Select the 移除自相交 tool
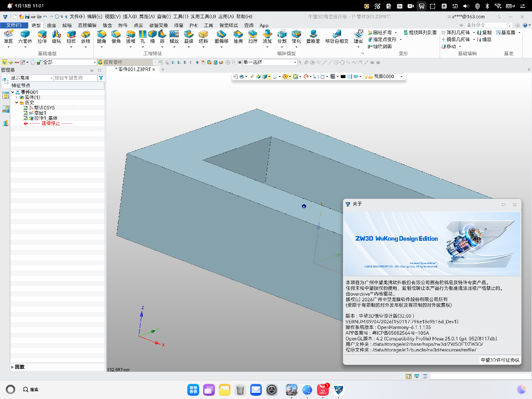Image resolution: width=532 pixels, height=399 pixels. (337, 37)
